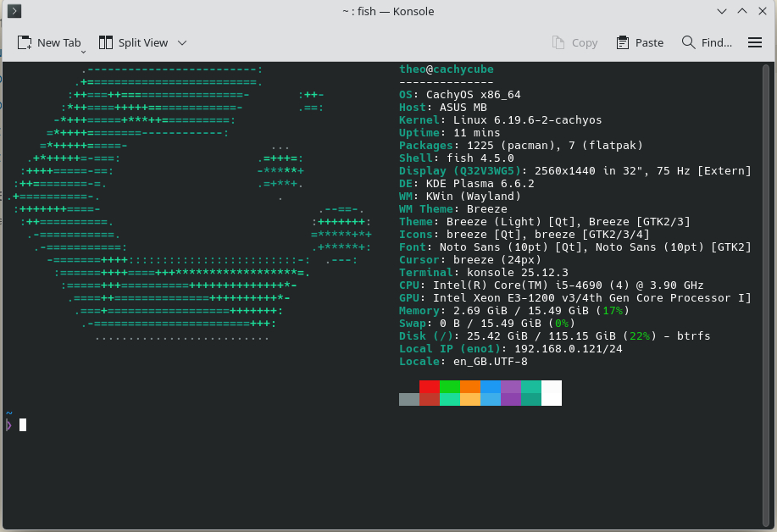
Task: Click the window title "~ : fish — Konsole"
Action: [x=388, y=11]
